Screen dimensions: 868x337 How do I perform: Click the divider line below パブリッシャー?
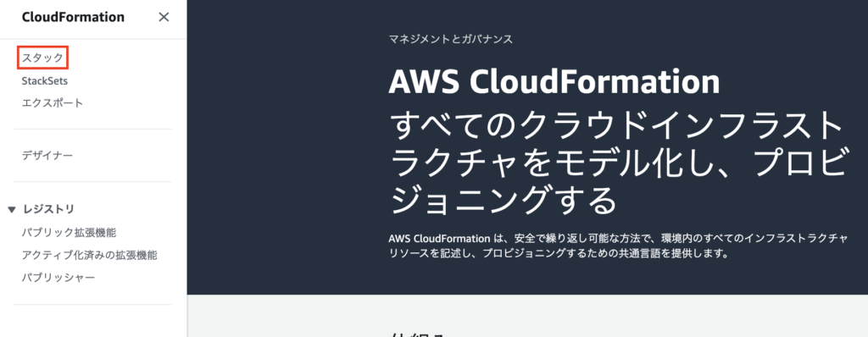[x=93, y=304]
